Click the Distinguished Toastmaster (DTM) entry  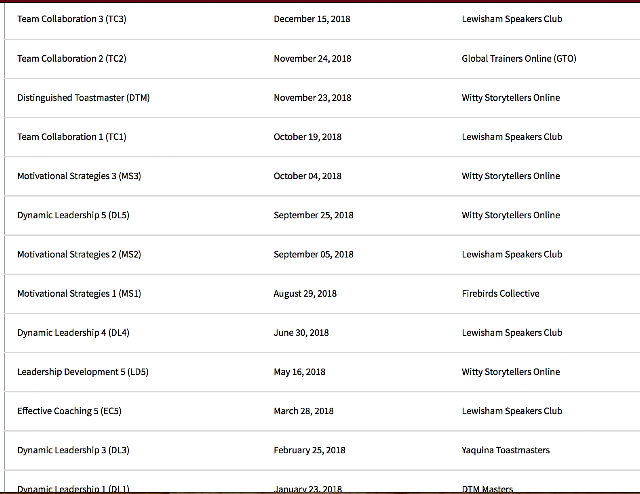(83, 98)
